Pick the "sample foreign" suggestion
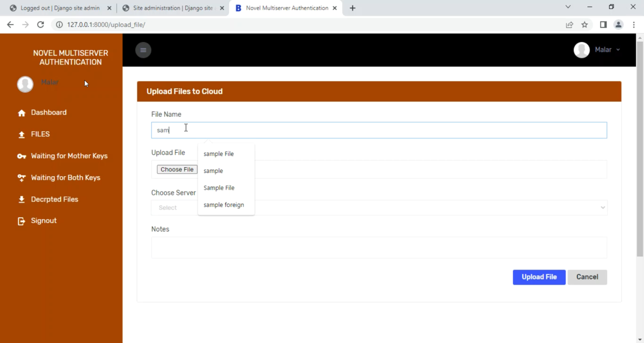Image resolution: width=644 pixels, height=343 pixels. (224, 205)
